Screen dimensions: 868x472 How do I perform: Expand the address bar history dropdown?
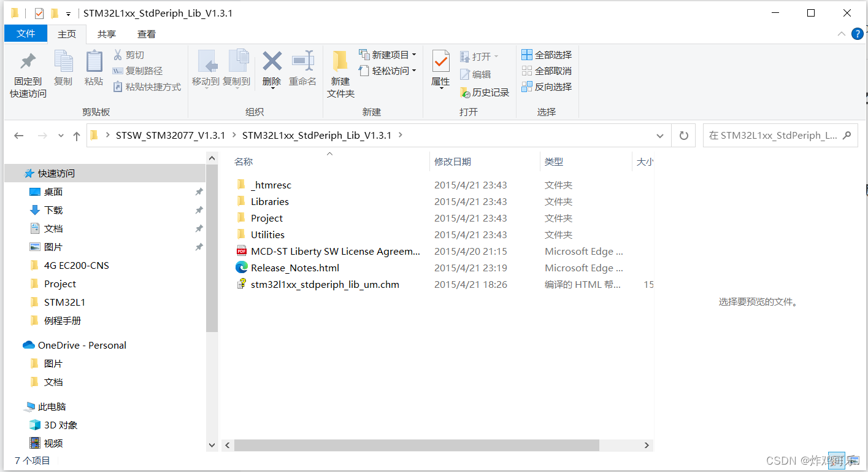[660, 136]
